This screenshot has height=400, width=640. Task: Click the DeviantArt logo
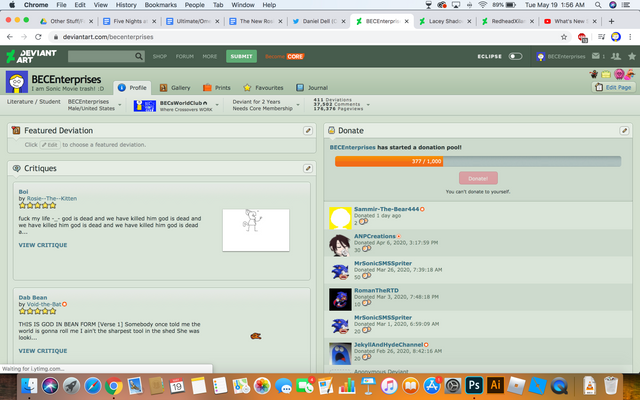[31, 56]
